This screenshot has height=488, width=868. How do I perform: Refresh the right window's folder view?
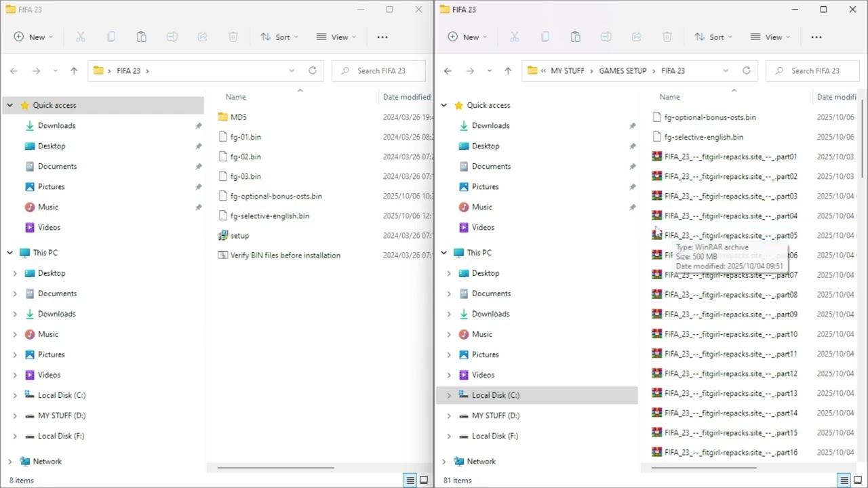(x=747, y=70)
